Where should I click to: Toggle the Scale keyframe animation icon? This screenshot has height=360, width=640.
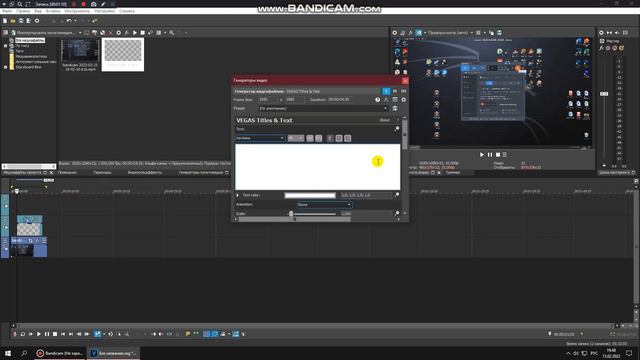click(x=397, y=213)
